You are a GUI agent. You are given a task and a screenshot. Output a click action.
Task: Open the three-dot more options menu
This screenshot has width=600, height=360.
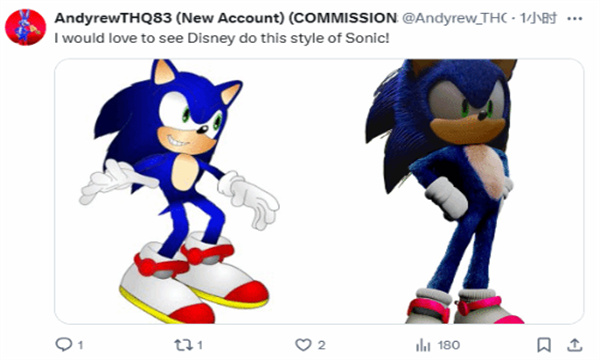pyautogui.click(x=575, y=18)
